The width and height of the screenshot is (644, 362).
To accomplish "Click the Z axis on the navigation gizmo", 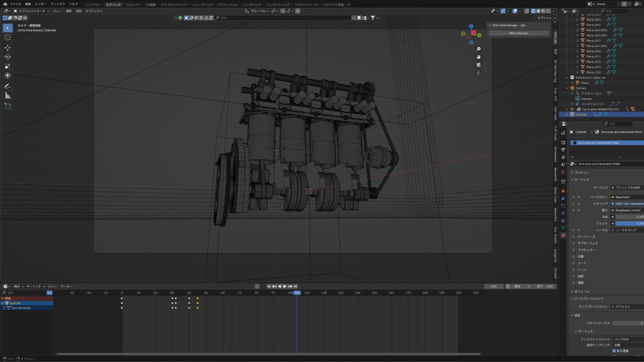I will (x=471, y=26).
